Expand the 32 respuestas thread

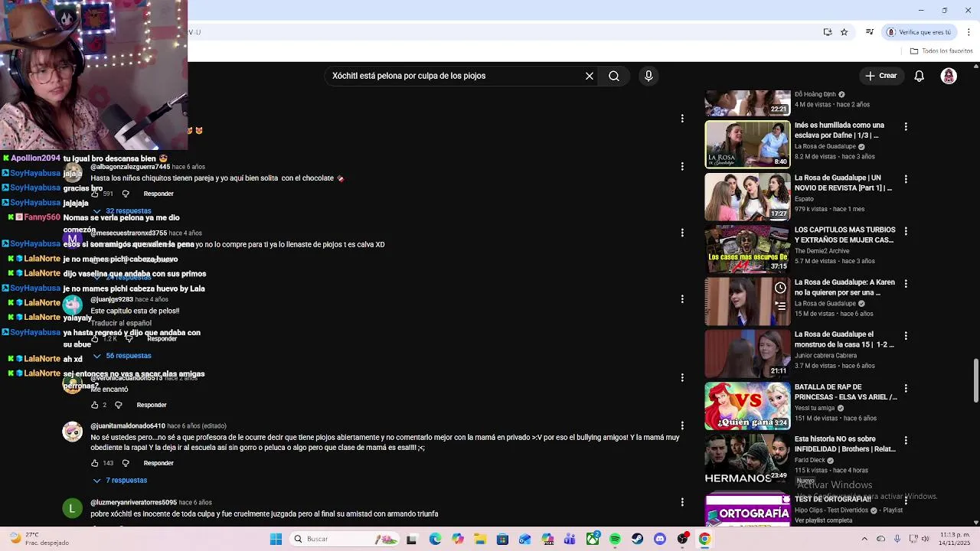pos(122,210)
